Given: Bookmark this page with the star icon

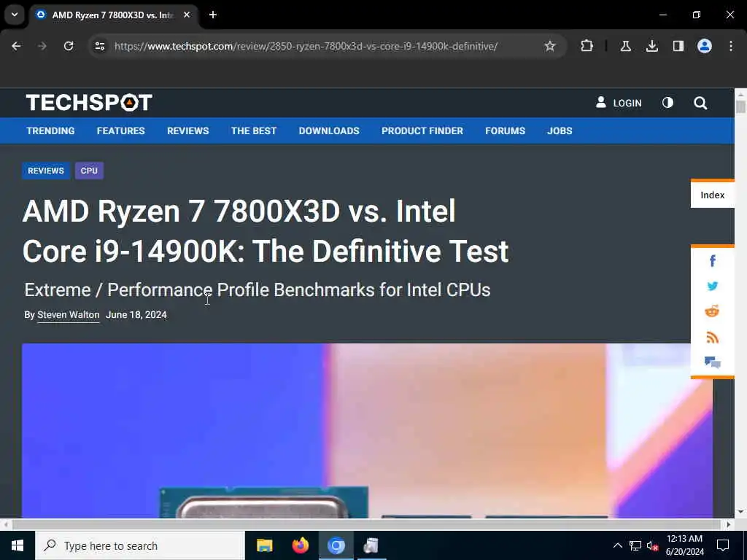Looking at the screenshot, I should point(550,46).
